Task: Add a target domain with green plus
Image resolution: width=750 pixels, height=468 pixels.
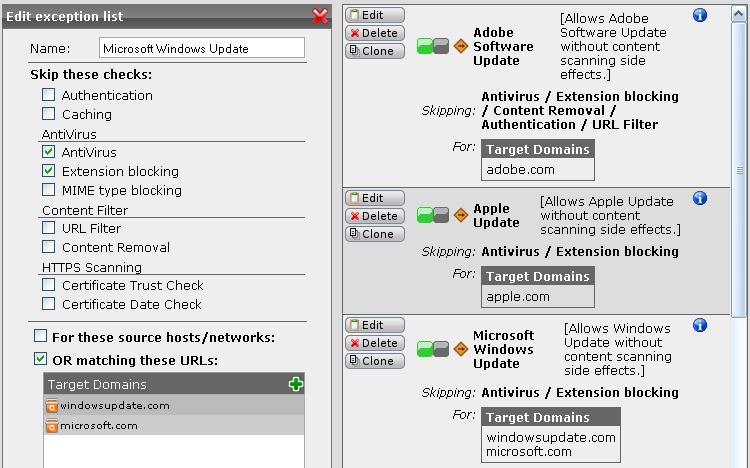Action: coord(296,384)
